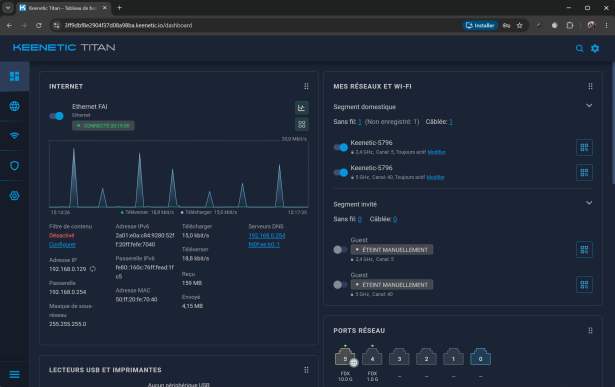
Task: Open the settings gear in top header
Action: [595, 49]
